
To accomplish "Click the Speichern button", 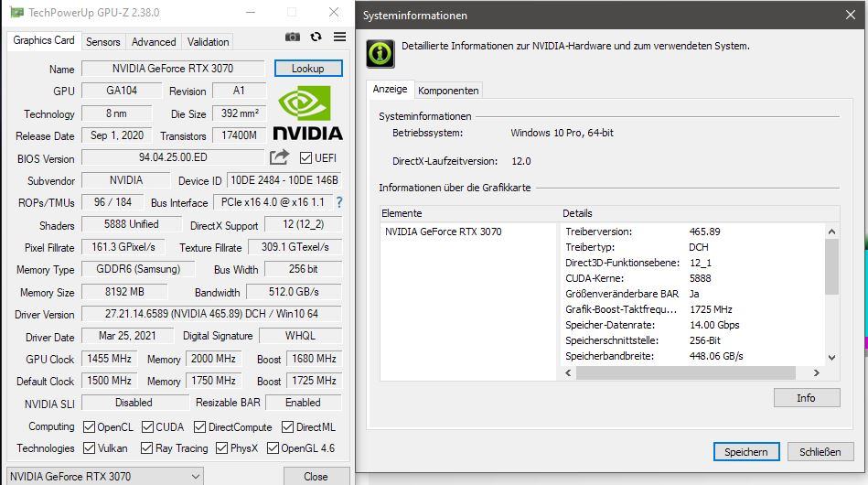I will pyautogui.click(x=746, y=452).
